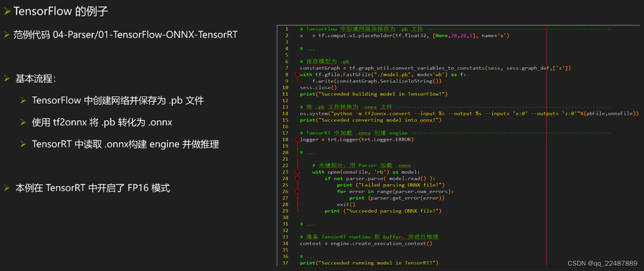Click the code 'print (parser.get_error(error))'
The height and width of the screenshot is (271, 644).
pyautogui.click(x=397, y=198)
